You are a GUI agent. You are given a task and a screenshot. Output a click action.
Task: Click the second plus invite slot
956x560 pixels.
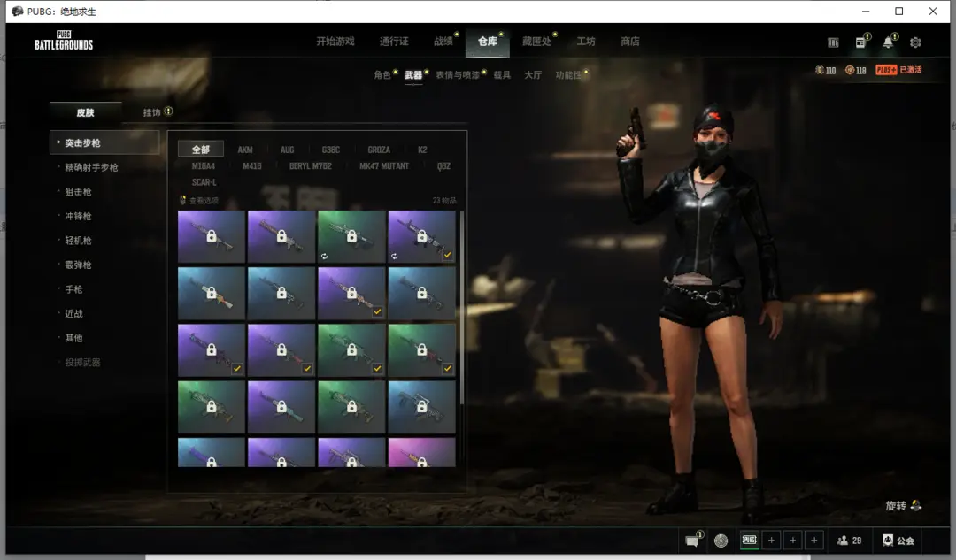pos(792,540)
